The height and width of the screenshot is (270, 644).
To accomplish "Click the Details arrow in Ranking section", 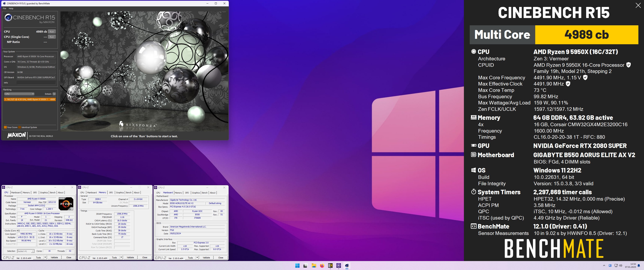I will click(x=54, y=94).
